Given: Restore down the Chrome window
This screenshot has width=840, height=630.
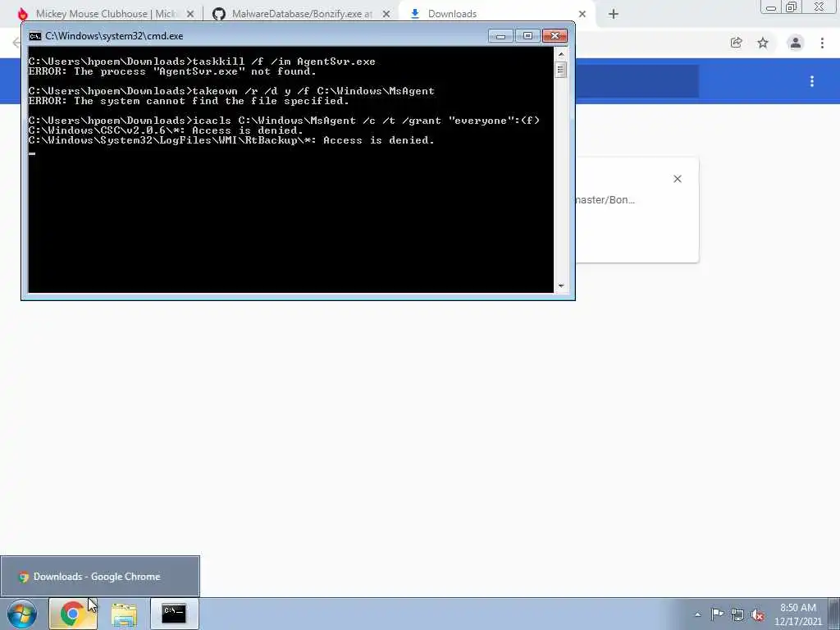Looking at the screenshot, I should [792, 7].
